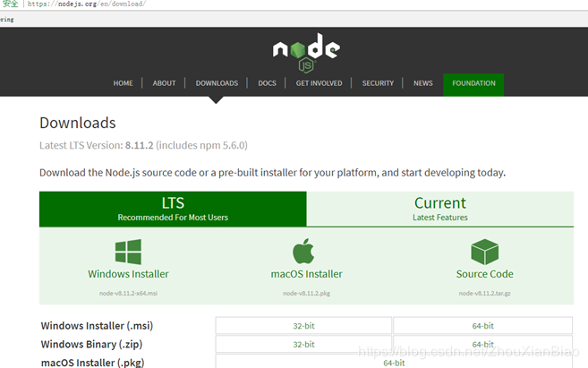588x368 pixels.
Task: Switch to the Current Latest Features tab
Action: pos(440,209)
